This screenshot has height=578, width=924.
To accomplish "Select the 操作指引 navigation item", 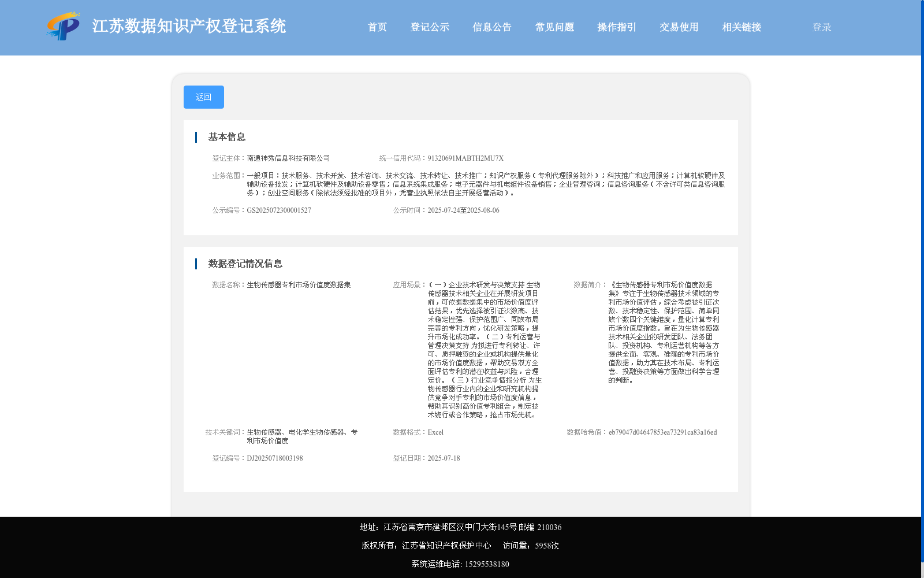I will (x=617, y=27).
